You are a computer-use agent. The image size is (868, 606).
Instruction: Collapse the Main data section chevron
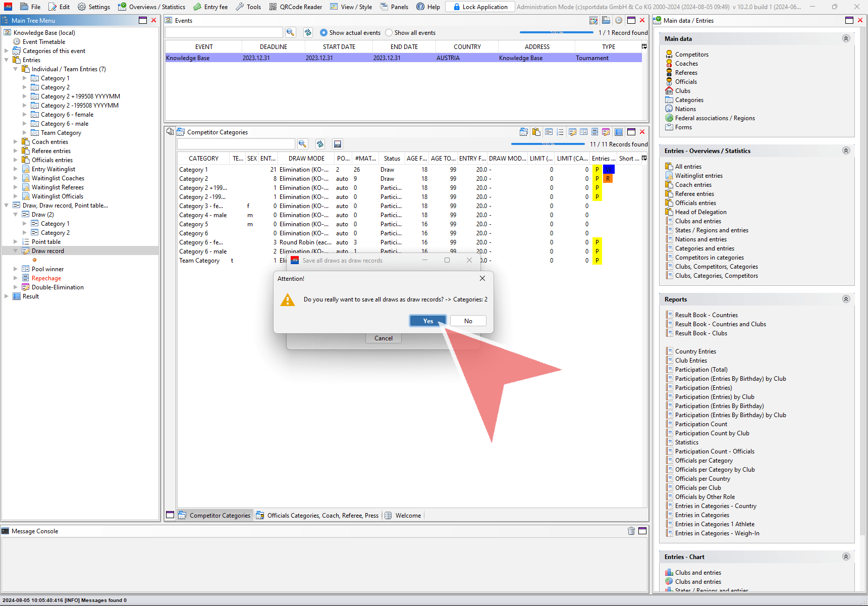[846, 38]
